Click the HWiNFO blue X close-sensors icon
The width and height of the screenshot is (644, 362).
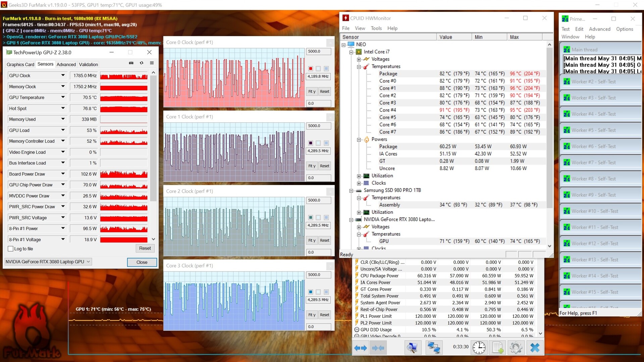[535, 348]
